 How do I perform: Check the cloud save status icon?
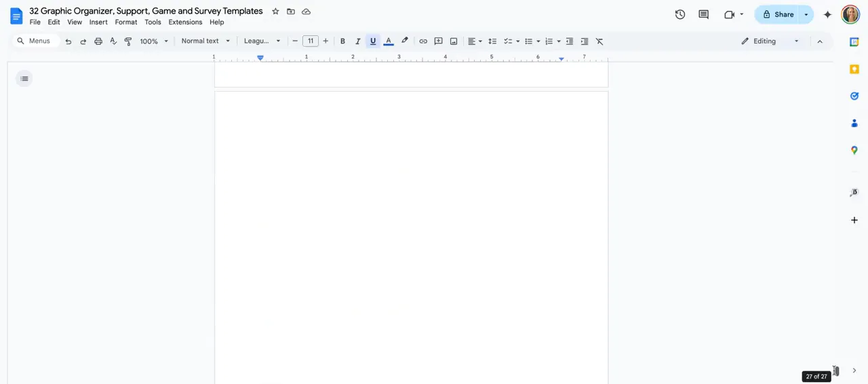[307, 12]
